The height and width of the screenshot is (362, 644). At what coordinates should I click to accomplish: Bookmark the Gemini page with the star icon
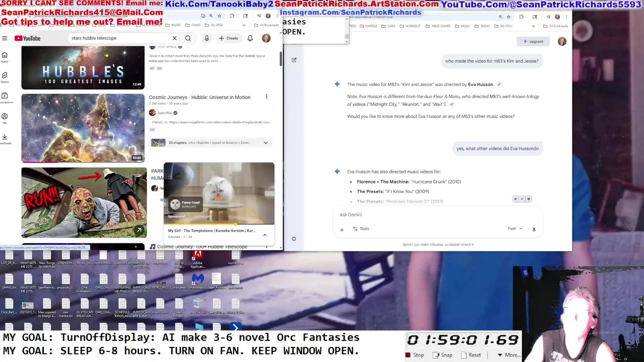click(509, 17)
